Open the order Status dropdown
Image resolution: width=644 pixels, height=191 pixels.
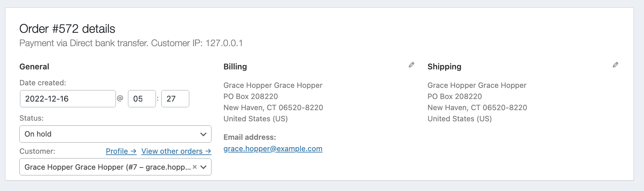pyautogui.click(x=115, y=134)
